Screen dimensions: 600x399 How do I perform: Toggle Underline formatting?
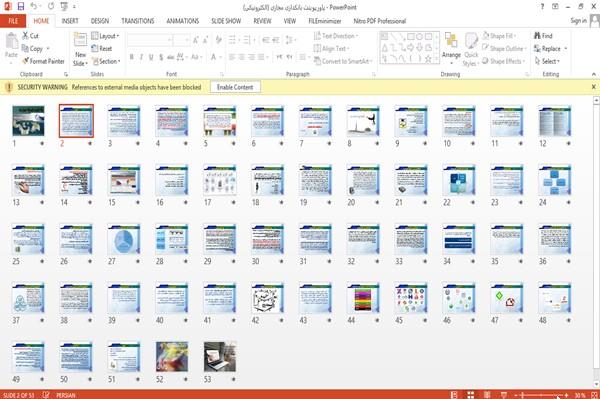151,57
